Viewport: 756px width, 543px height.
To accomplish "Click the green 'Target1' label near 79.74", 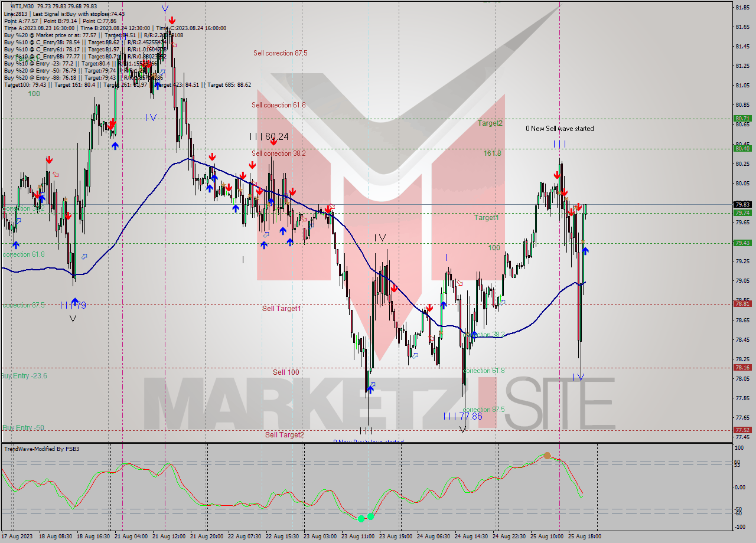I will [x=486, y=218].
